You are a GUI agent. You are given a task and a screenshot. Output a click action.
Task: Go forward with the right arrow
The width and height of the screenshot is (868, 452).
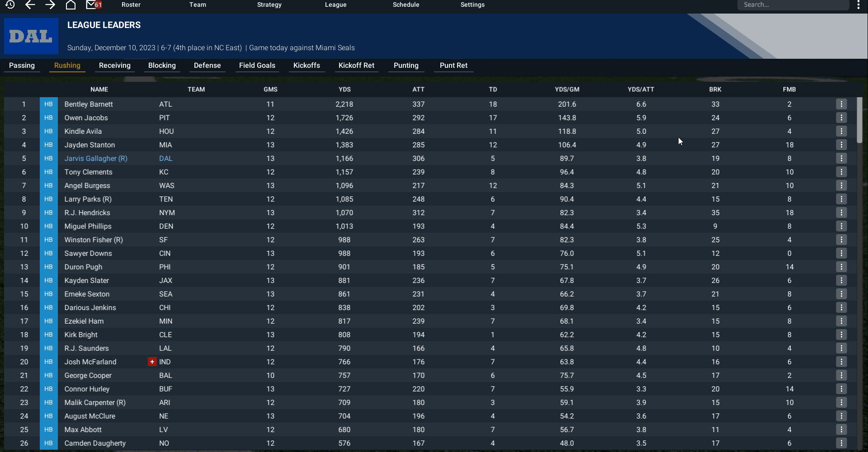50,5
